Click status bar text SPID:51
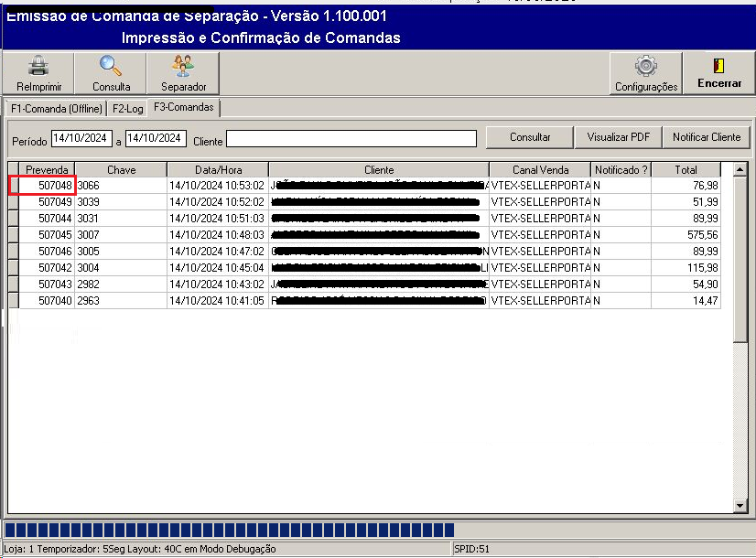 coord(471,549)
